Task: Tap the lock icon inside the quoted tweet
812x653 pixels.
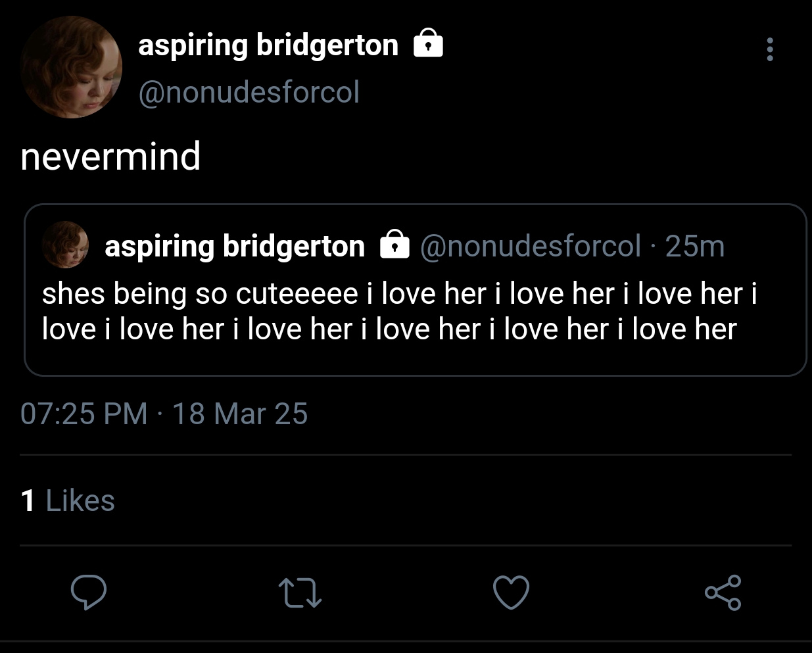Action: pyautogui.click(x=394, y=245)
